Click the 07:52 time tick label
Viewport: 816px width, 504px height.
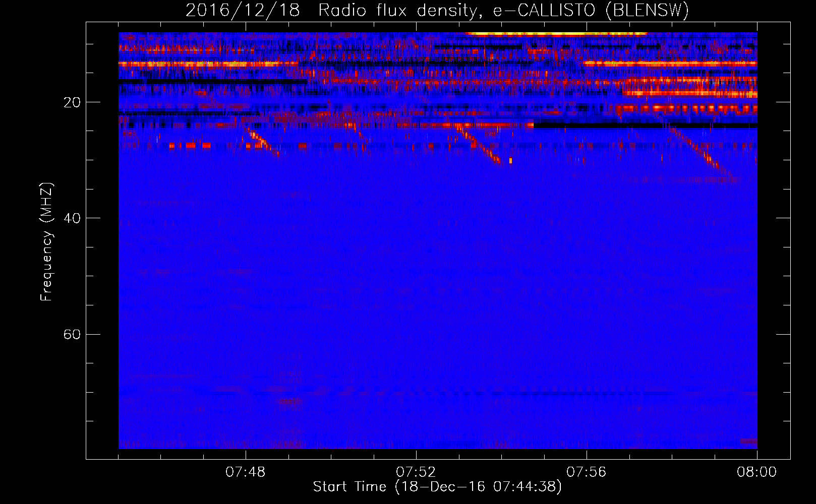pyautogui.click(x=416, y=472)
